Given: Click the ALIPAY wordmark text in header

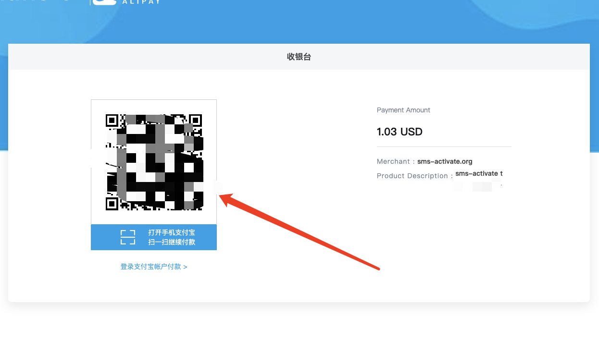Looking at the screenshot, I should tap(141, 2).
